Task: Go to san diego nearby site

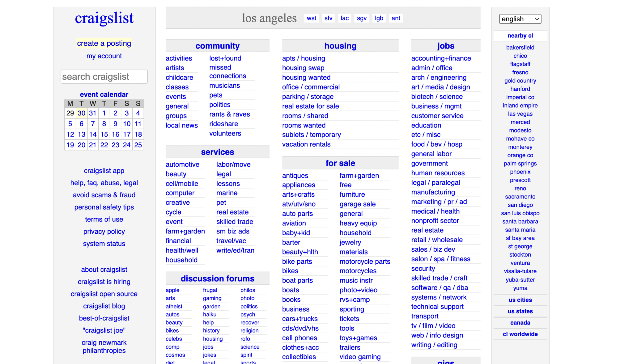Action: click(x=520, y=205)
